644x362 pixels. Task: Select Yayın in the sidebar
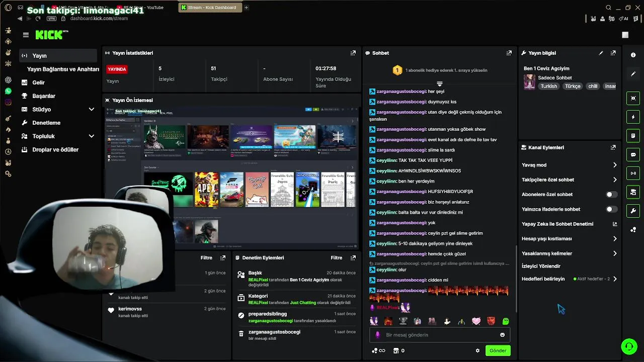tap(58, 56)
